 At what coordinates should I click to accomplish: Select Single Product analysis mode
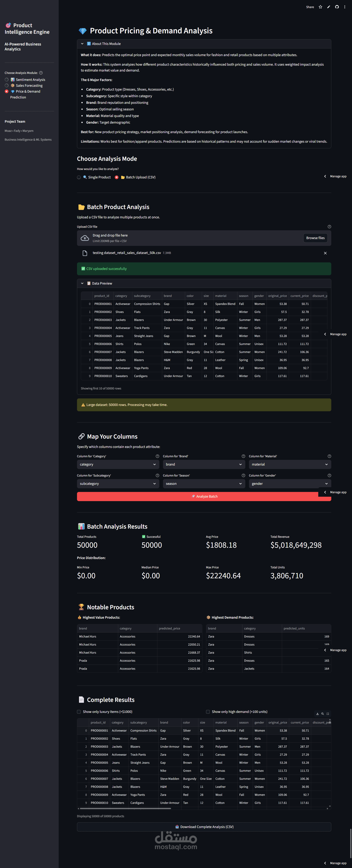pyautogui.click(x=79, y=177)
